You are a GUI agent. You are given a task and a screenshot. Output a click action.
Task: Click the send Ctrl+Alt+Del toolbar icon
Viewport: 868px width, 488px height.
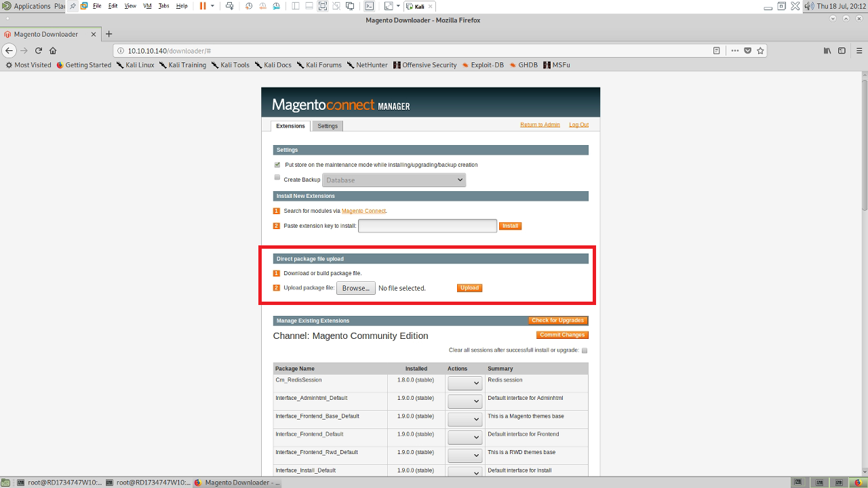pos(229,5)
